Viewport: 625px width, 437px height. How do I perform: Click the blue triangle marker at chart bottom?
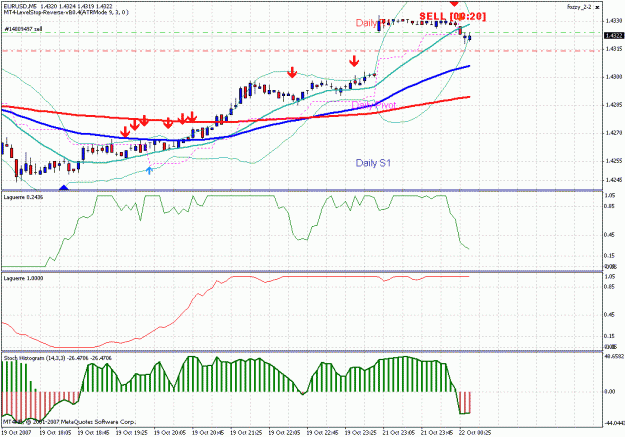coord(64,187)
